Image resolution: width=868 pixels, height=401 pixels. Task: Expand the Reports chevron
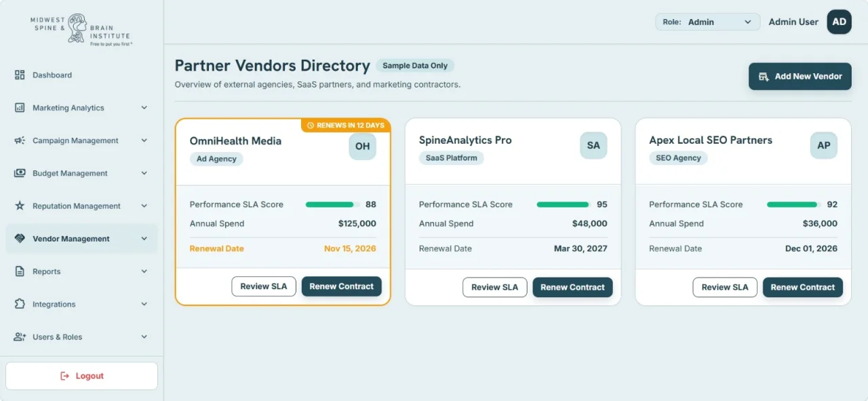click(144, 271)
